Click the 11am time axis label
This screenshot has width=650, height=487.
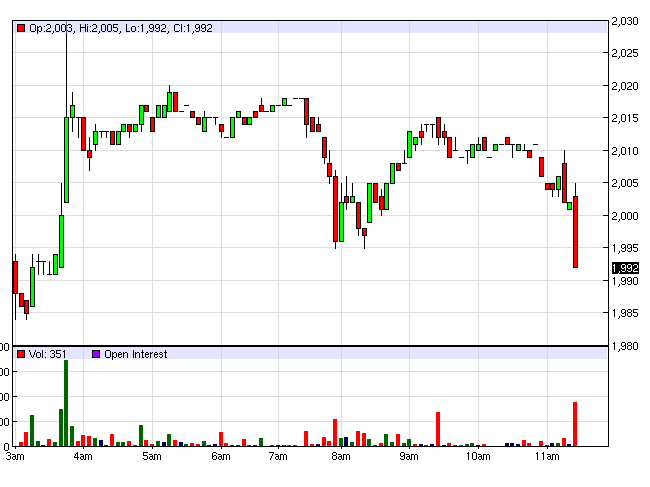pos(547,457)
